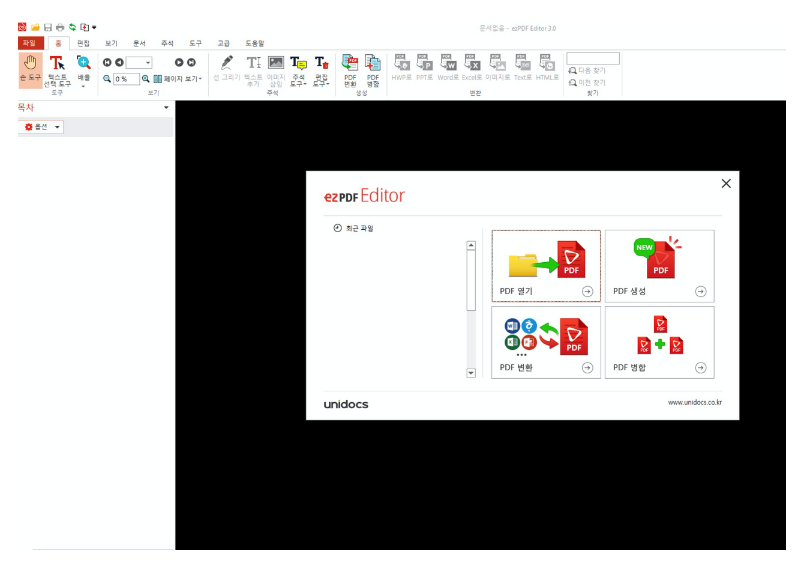
Task: Click the Save quick-access icon
Action: tap(48, 27)
